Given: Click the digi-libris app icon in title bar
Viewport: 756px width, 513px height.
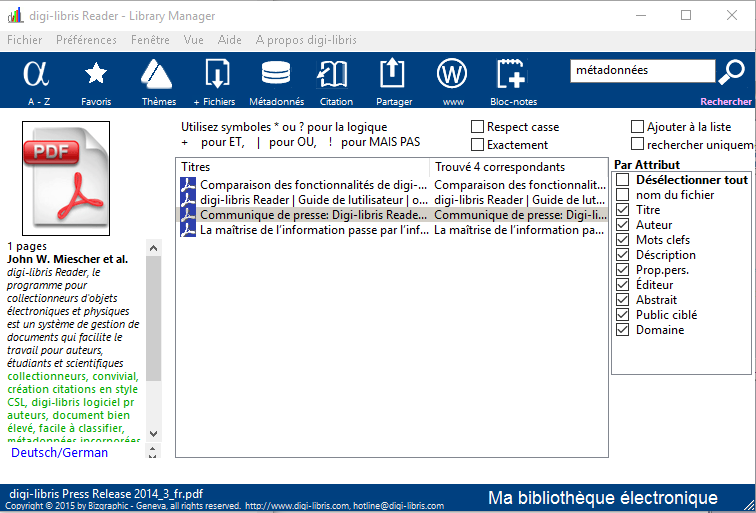Looking at the screenshot, I should pos(15,16).
